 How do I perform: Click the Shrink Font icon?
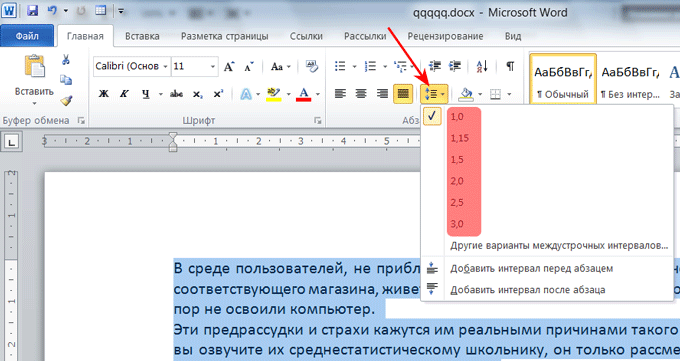pos(249,67)
